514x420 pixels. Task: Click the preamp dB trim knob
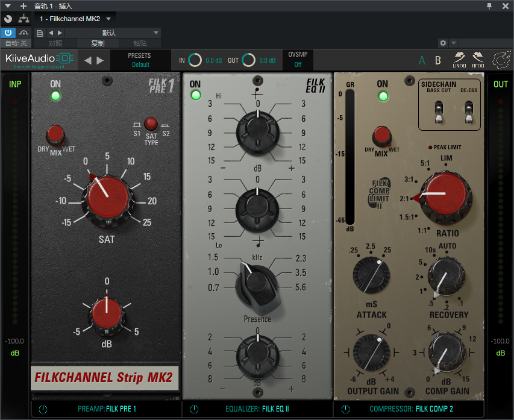[x=107, y=315]
